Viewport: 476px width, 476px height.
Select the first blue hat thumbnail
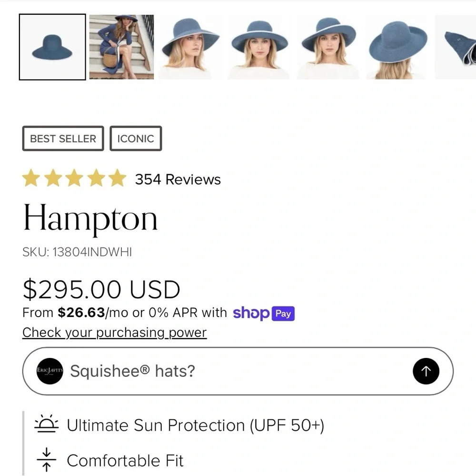pos(52,47)
